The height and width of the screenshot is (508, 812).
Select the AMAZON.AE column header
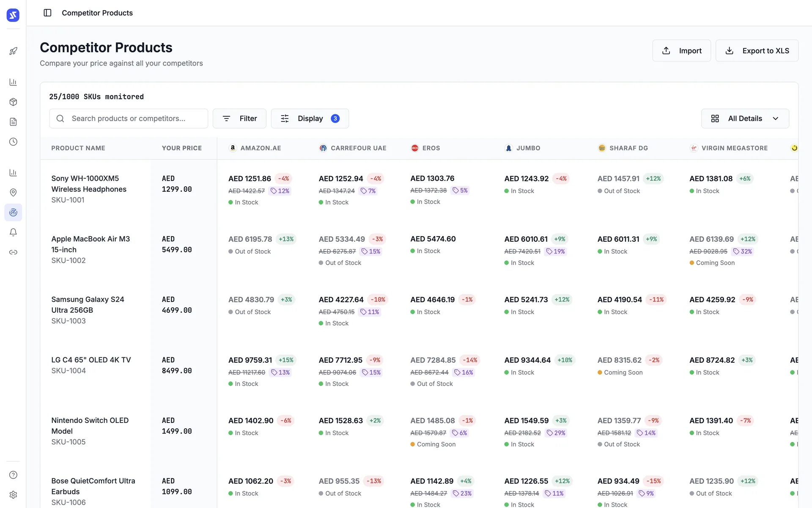click(x=261, y=148)
